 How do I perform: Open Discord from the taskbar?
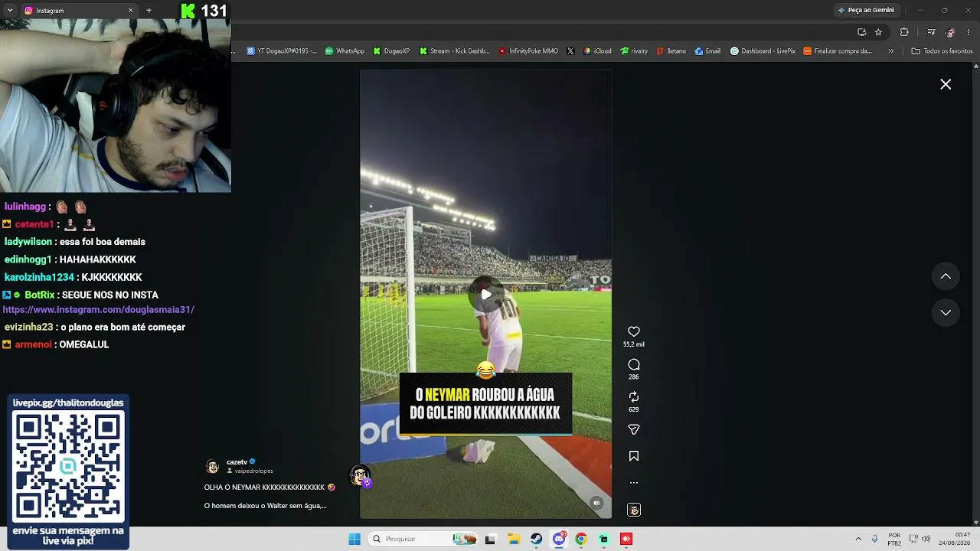[x=560, y=539]
